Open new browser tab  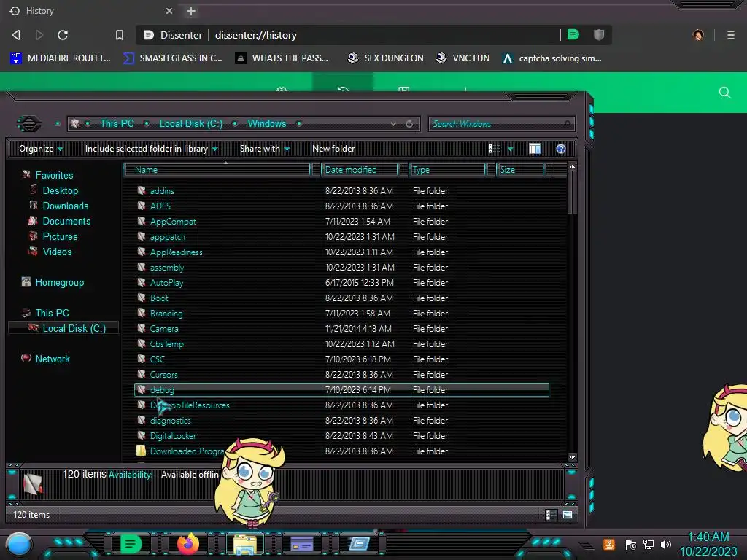point(191,11)
